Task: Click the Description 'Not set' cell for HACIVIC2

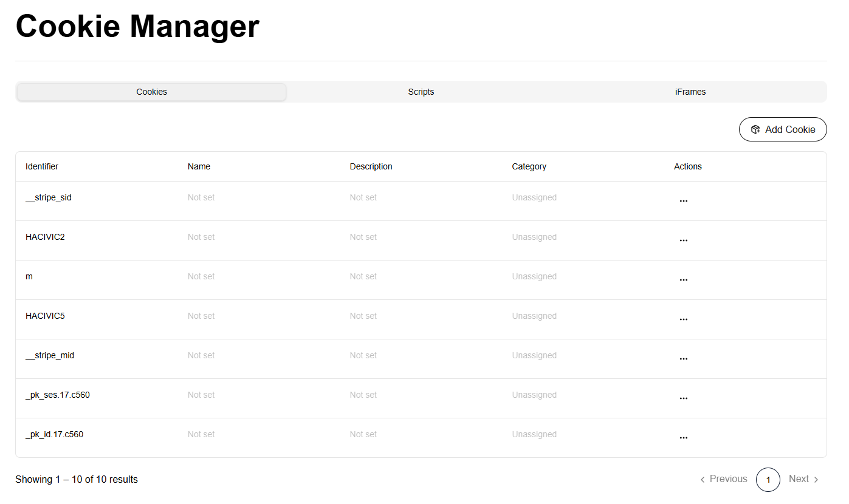Action: [363, 237]
